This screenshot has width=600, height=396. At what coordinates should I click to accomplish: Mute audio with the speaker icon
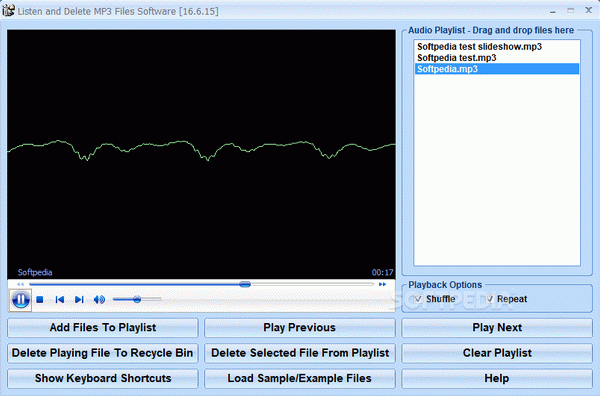point(99,300)
